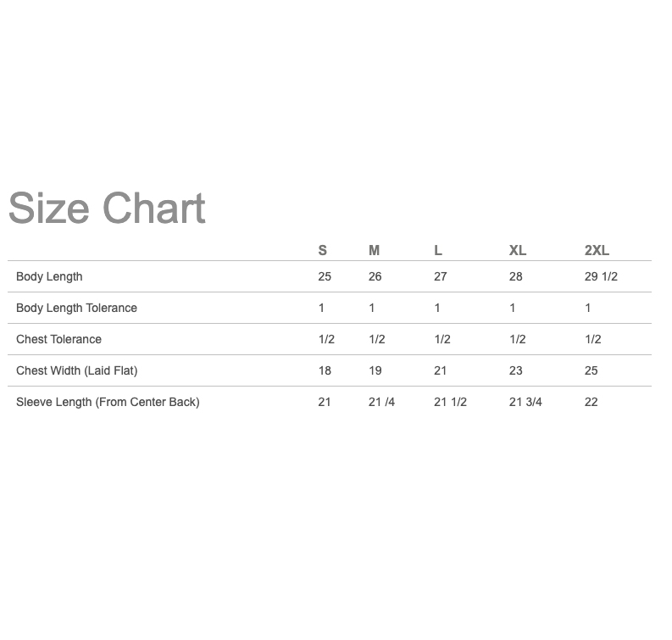Click the L size column header
The image size is (672, 640).
click(437, 250)
